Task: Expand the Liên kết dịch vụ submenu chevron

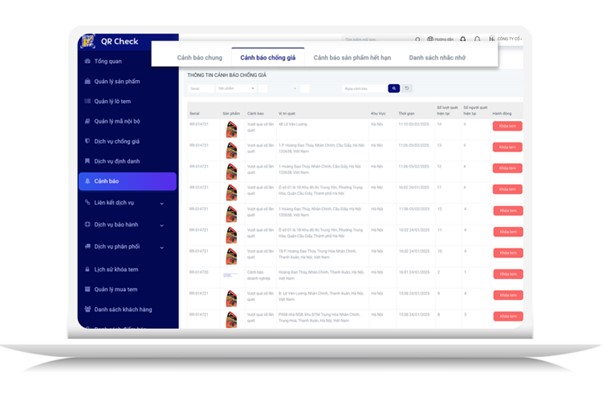Action: pos(162,203)
